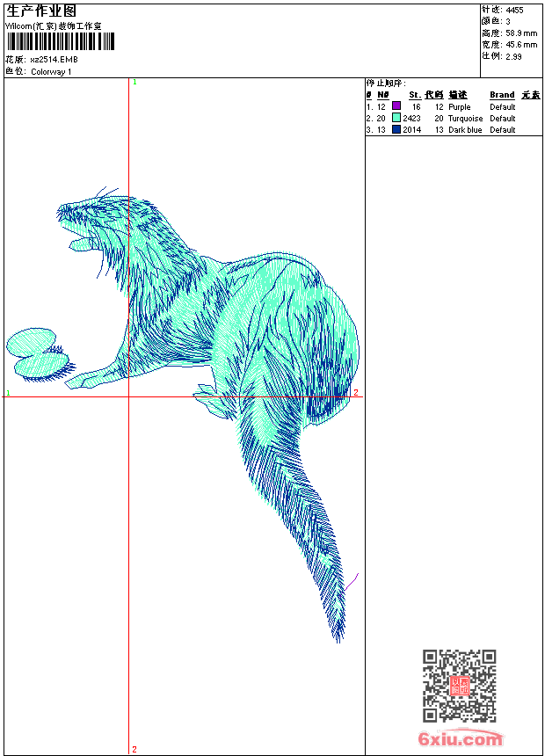Click stitch count 2423 in Turquoise row
Image resolution: width=545 pixels, height=756 pixels.
click(412, 119)
